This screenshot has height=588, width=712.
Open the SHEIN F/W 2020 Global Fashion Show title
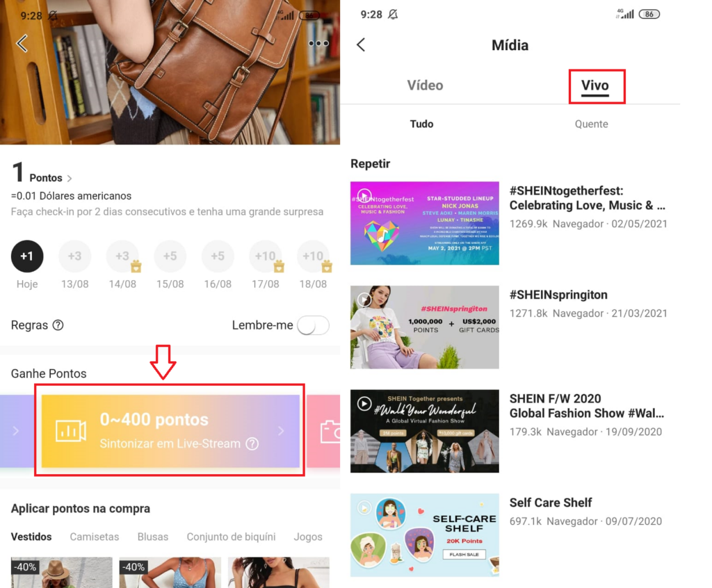pyautogui.click(x=586, y=406)
